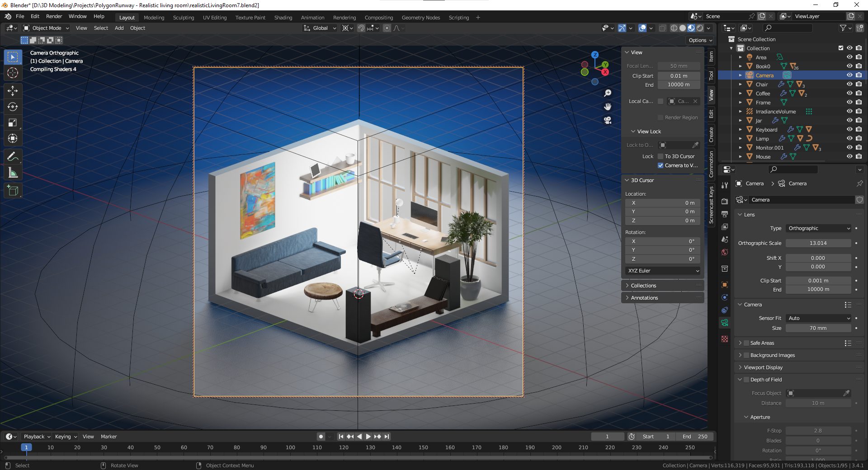
Task: Click the 3D Cursor tool
Action: tap(13, 73)
